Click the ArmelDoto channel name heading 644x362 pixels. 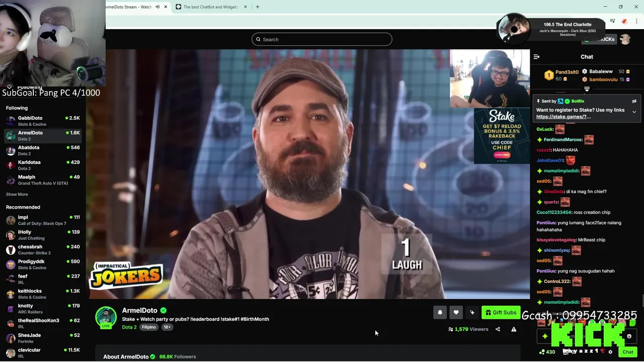pyautogui.click(x=140, y=311)
